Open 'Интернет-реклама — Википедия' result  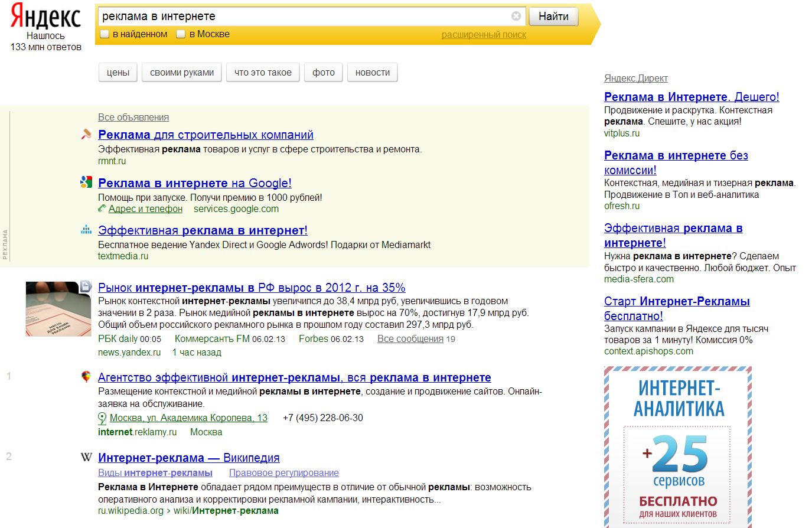pyautogui.click(x=189, y=458)
